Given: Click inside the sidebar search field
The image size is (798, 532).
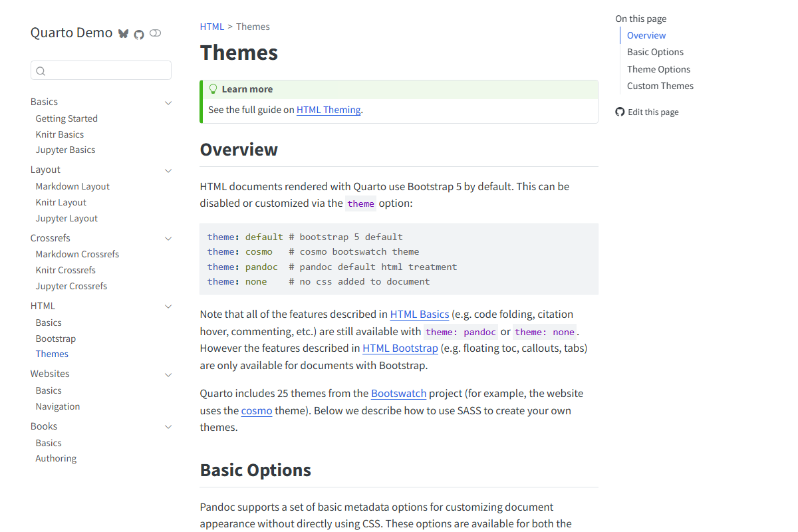Looking at the screenshot, I should 100,70.
